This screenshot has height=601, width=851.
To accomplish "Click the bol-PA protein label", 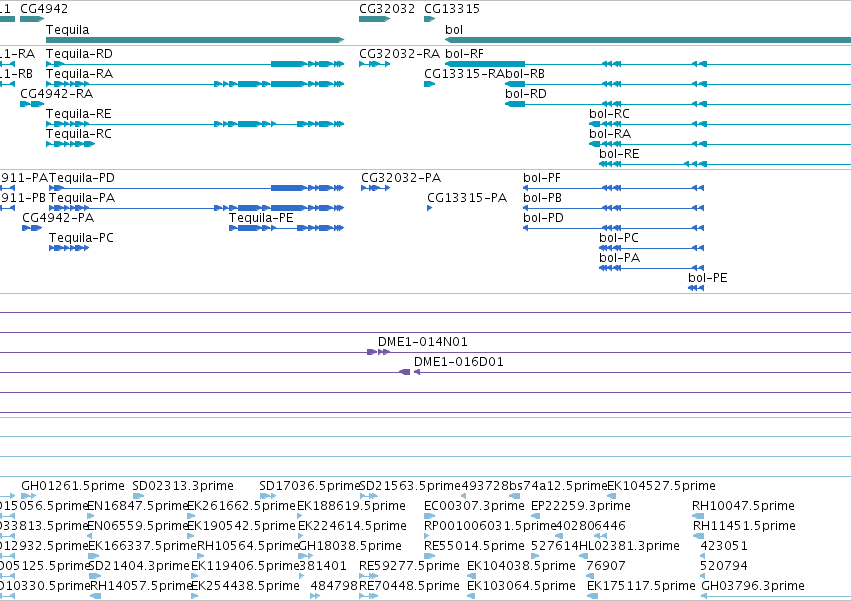I will click(x=619, y=258).
